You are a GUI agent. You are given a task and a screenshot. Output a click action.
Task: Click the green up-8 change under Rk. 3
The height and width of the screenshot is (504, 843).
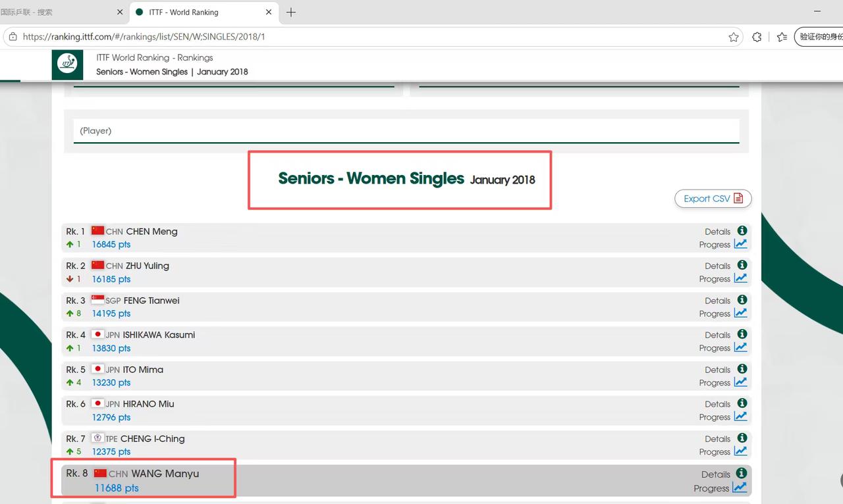(74, 313)
